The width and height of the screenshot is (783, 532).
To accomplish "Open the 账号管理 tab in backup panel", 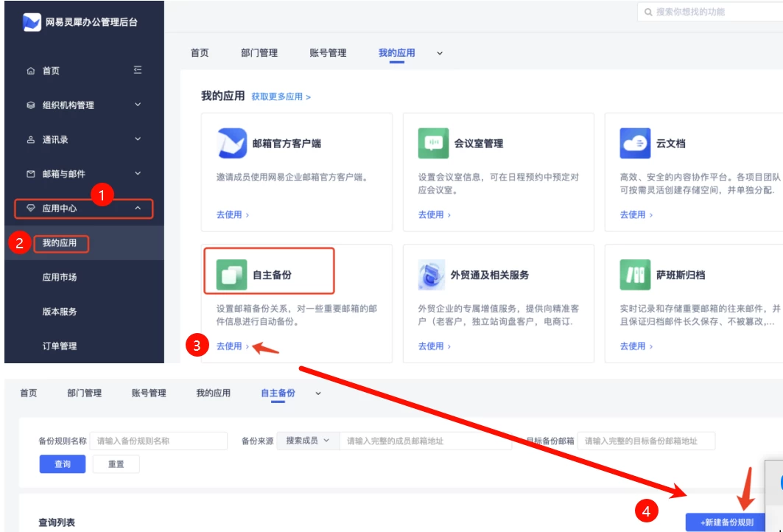I will pos(149,393).
